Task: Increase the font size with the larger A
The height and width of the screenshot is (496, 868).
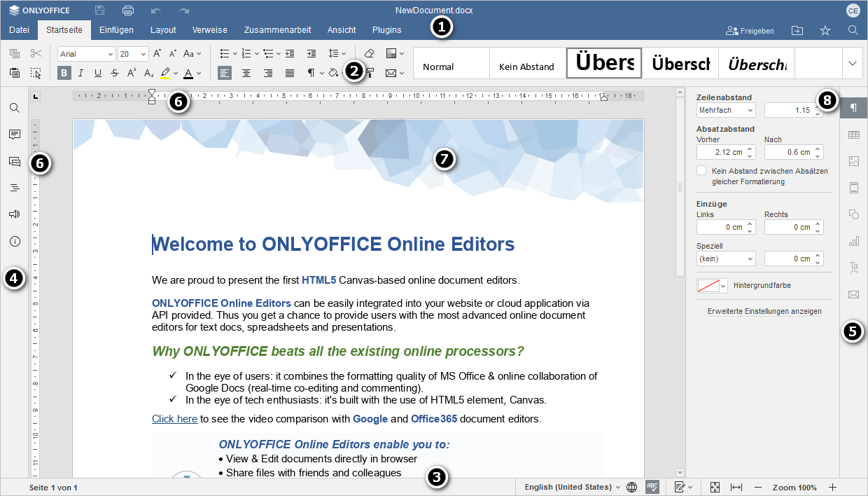Action: [x=157, y=53]
